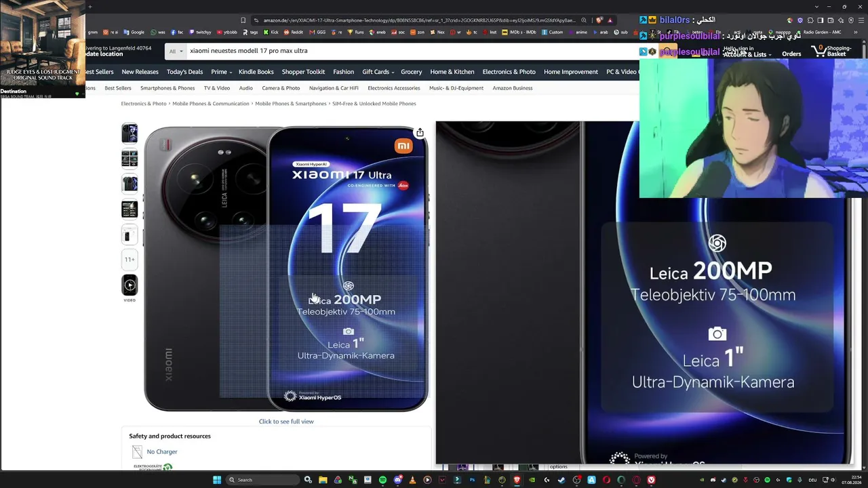Open the Audio subcategory
This screenshot has width=868, height=488.
coord(245,88)
